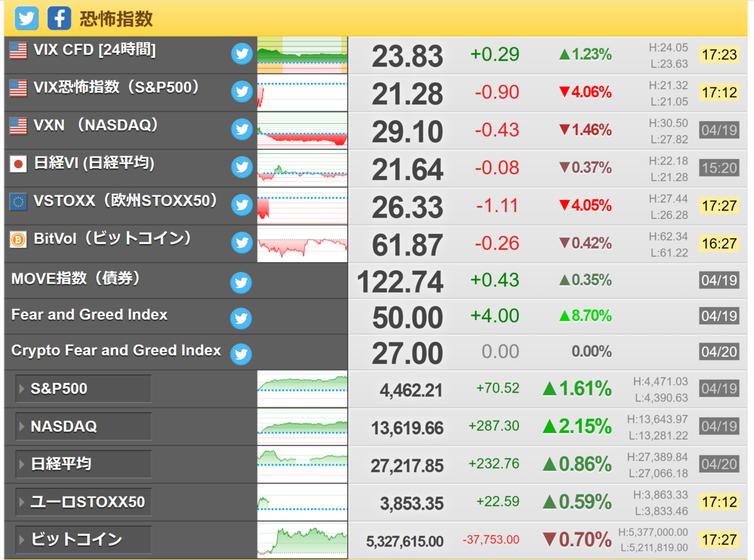Click the VXN value 29.10
The image size is (754, 560).
pyautogui.click(x=407, y=133)
